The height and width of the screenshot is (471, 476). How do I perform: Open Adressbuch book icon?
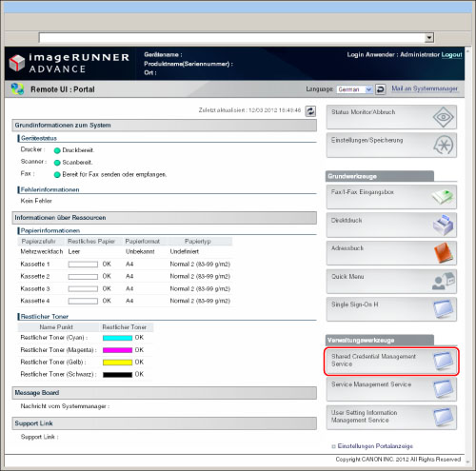tap(444, 253)
